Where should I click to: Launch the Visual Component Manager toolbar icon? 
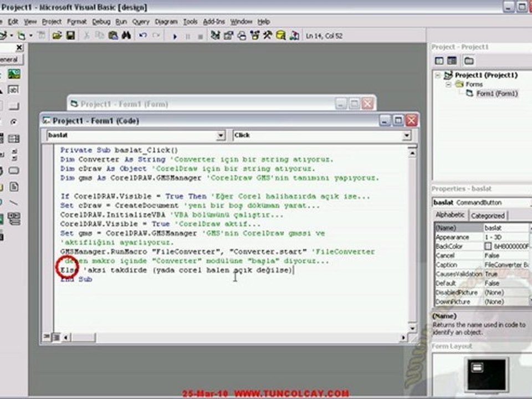point(294,35)
